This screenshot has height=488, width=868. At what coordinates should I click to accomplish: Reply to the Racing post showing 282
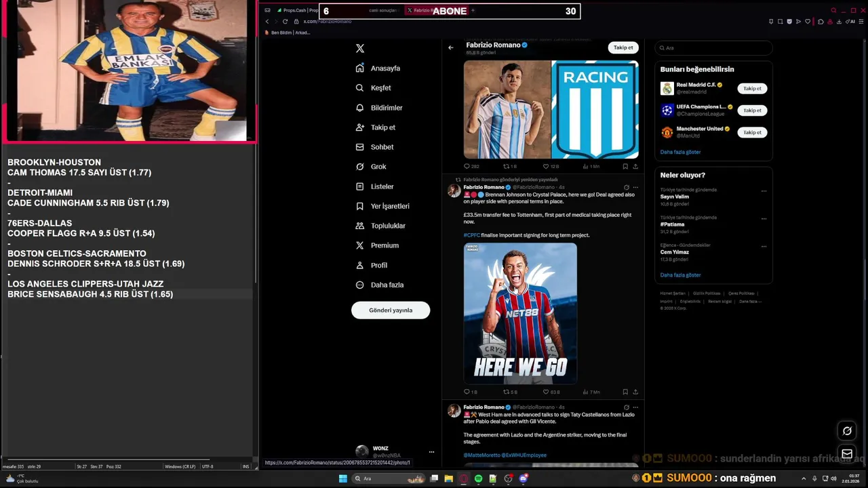[471, 166]
